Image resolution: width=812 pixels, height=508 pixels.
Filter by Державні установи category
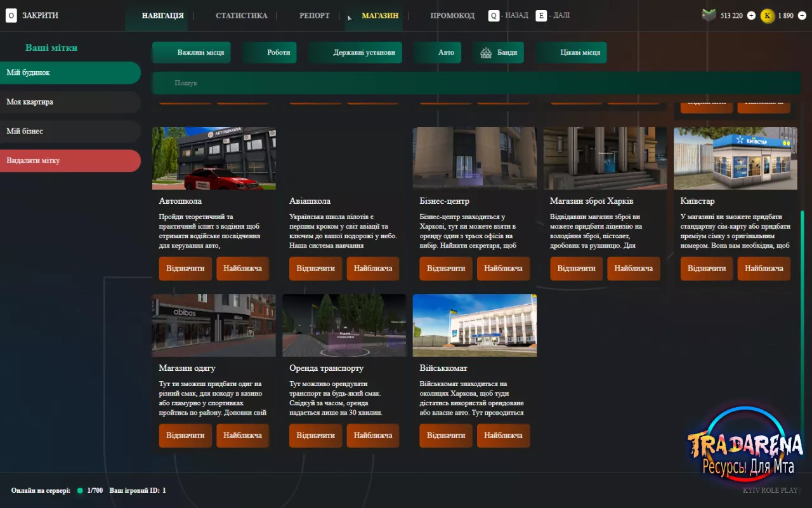[x=355, y=53]
